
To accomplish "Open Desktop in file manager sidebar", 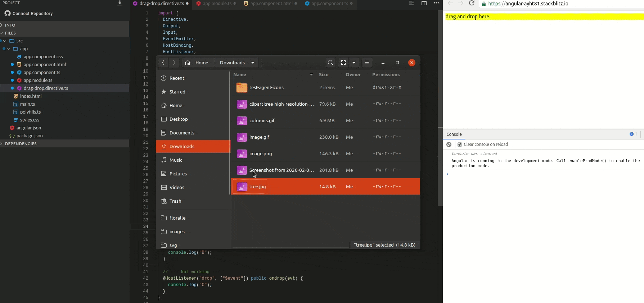I will [x=193, y=119].
